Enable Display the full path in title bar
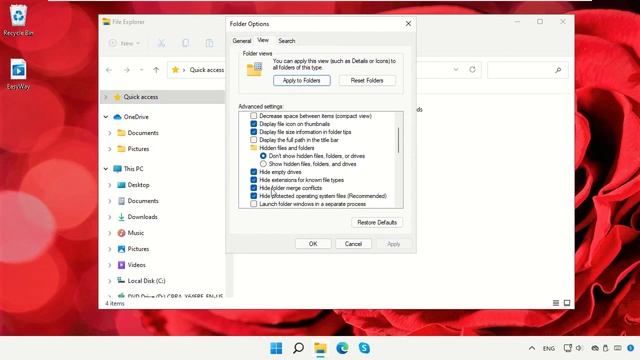 click(x=253, y=140)
